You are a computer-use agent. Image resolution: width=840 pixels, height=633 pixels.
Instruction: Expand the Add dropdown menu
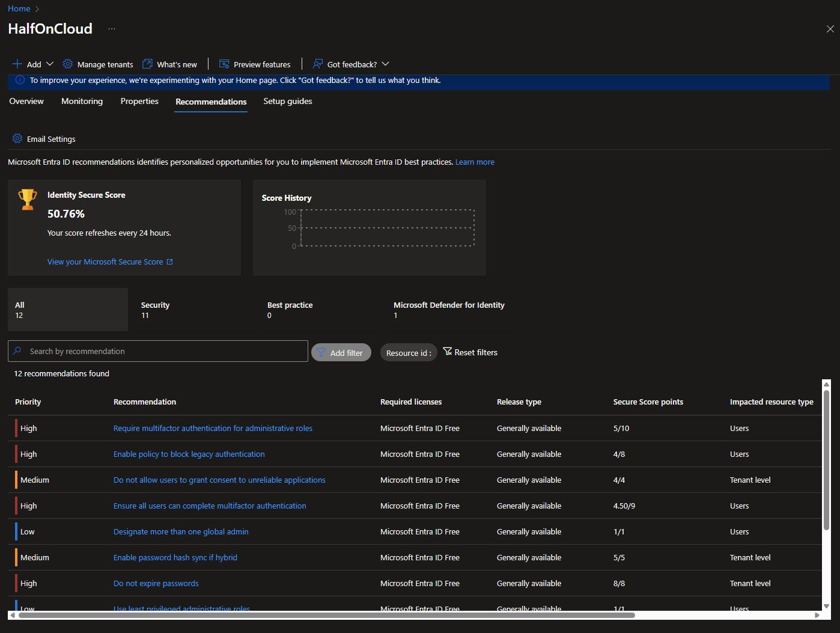pyautogui.click(x=50, y=64)
